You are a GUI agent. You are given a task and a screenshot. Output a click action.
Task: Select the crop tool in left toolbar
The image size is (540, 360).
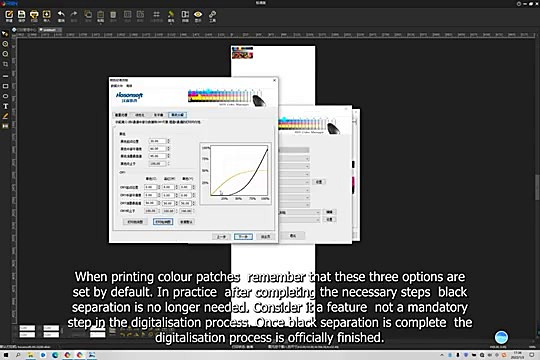pyautogui.click(x=5, y=64)
